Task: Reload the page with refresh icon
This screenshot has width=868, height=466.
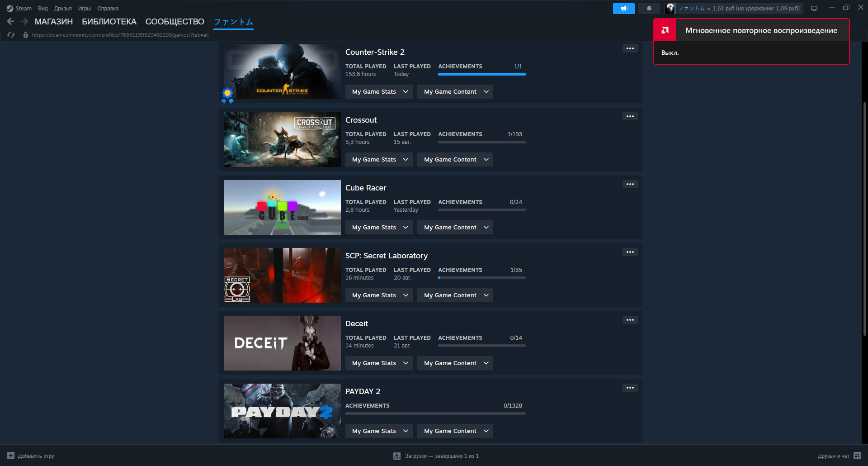Action: pyautogui.click(x=11, y=35)
